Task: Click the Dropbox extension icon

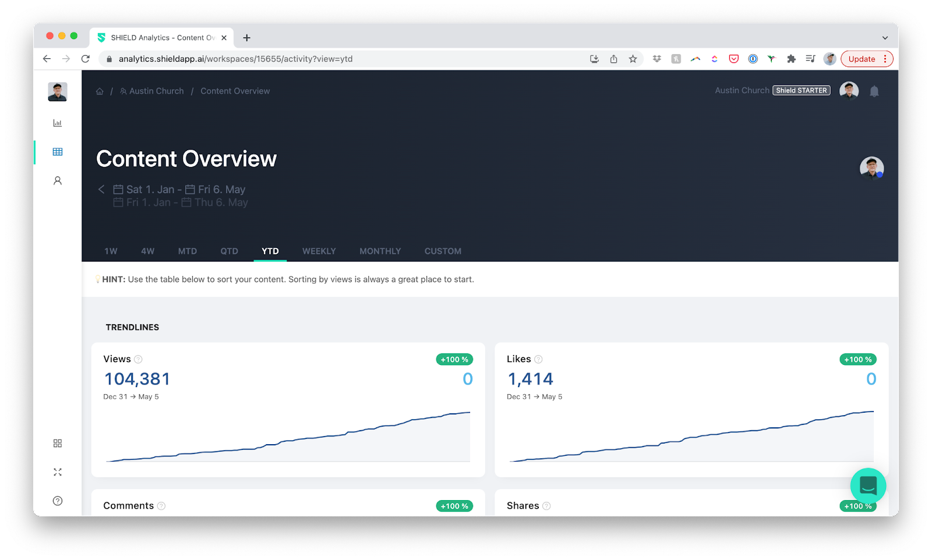Action: pyautogui.click(x=657, y=59)
